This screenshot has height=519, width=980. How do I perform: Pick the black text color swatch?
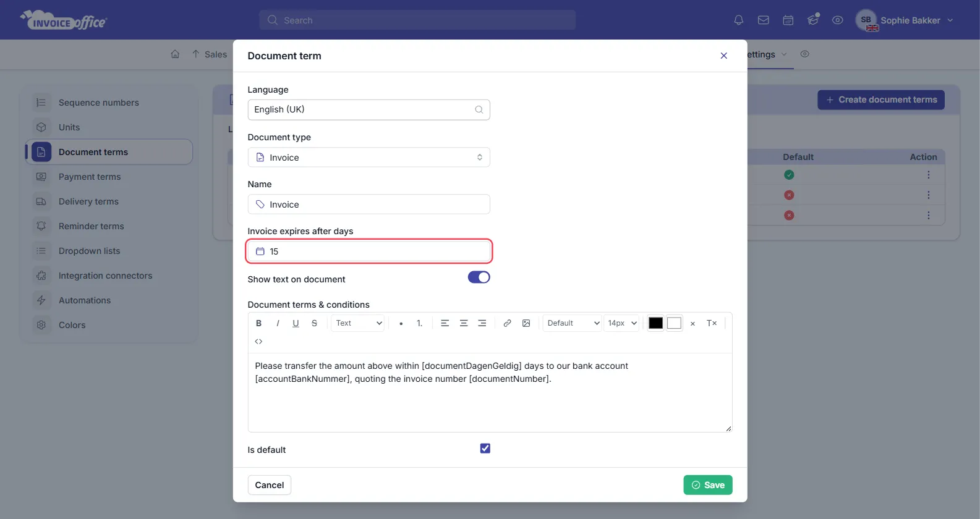coord(656,323)
